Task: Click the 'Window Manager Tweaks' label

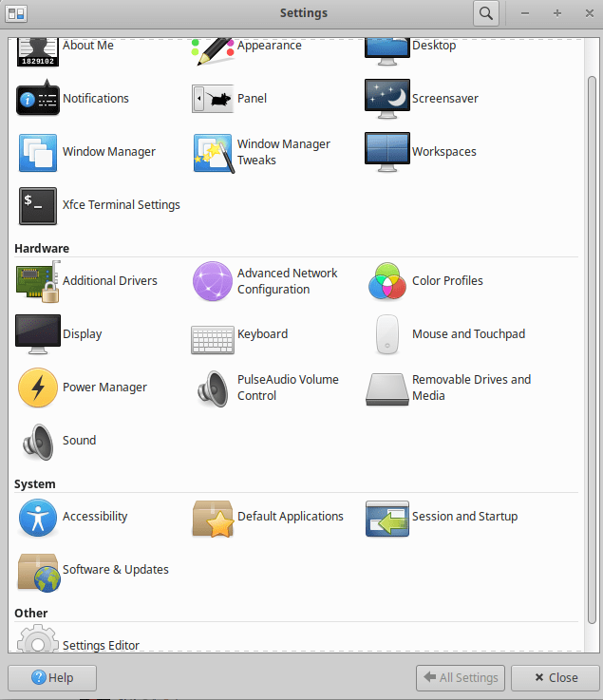Action: pyautogui.click(x=284, y=152)
